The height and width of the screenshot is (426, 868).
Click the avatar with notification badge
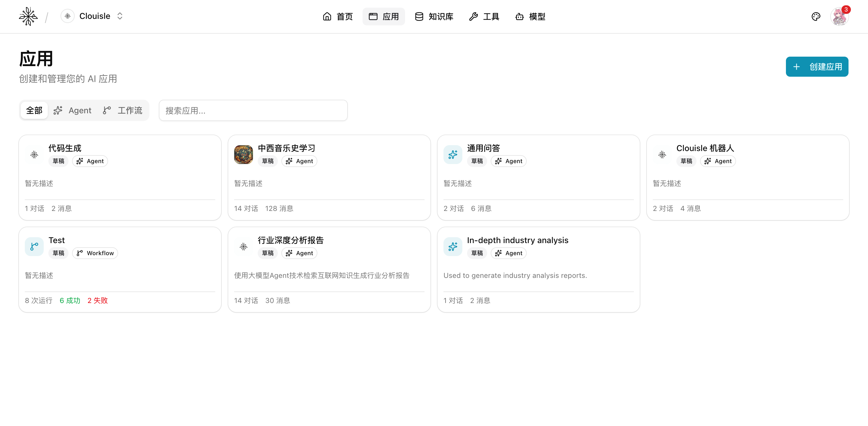coord(840,16)
